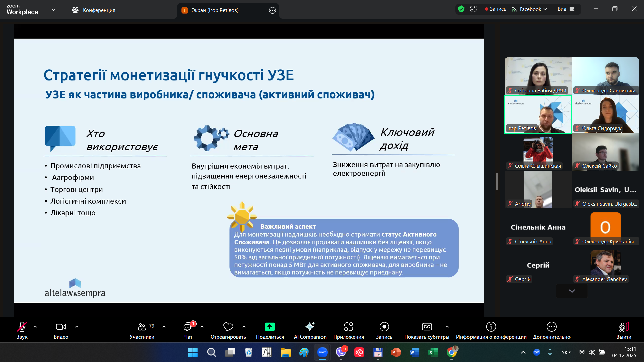Open the Reactions heart icon
This screenshot has height=362, width=644.
(228, 327)
